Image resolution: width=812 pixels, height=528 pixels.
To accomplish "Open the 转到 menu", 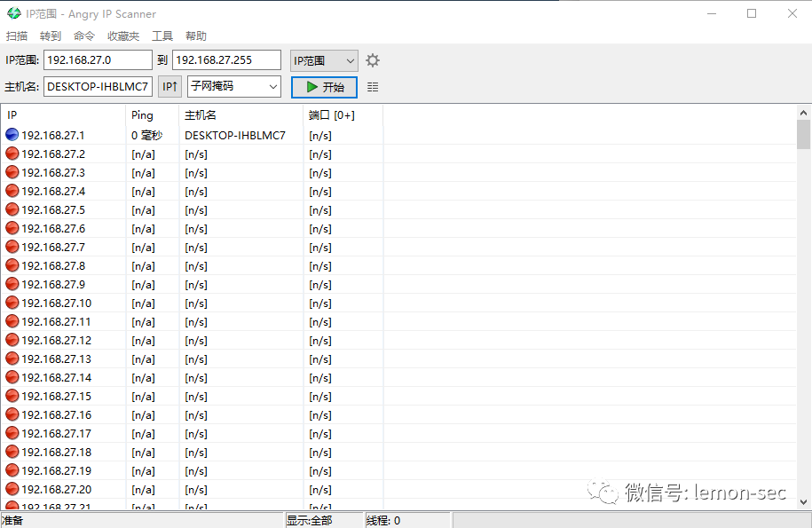I will coord(51,35).
